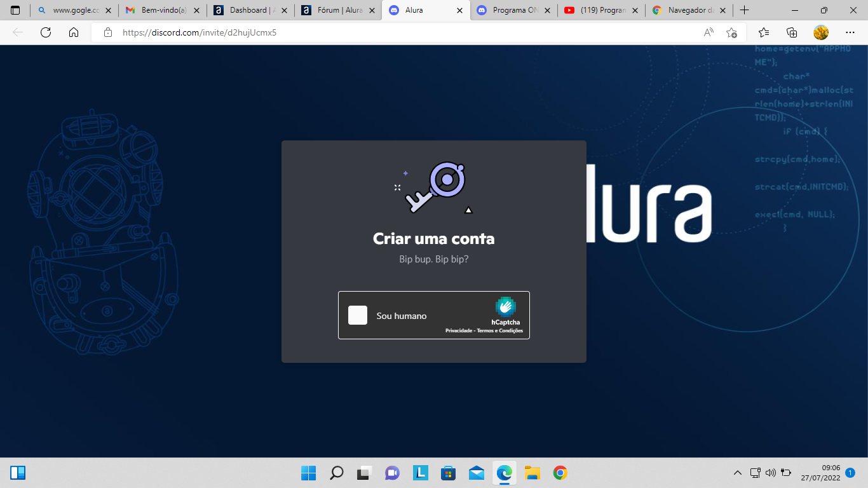Close the Fórum | Alura tab
868x488 pixels.
pos(372,10)
